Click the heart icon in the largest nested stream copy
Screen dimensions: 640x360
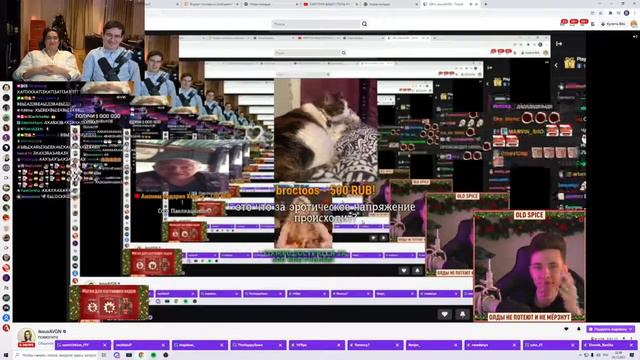[x=444, y=314]
